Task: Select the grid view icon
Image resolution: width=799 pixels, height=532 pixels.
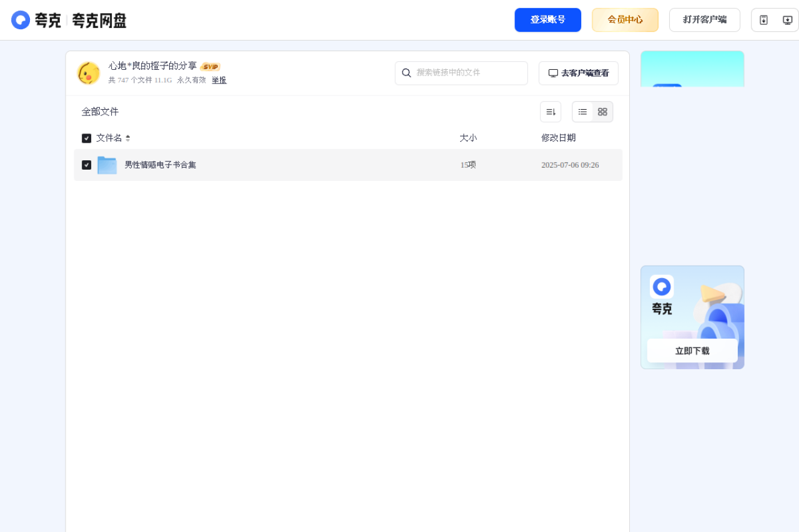Action: pyautogui.click(x=602, y=112)
